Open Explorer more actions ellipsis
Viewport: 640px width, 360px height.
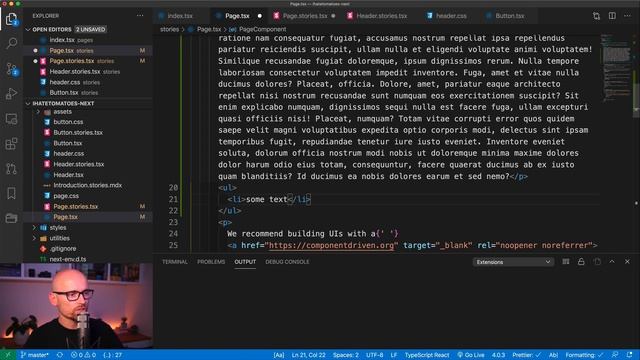click(140, 16)
